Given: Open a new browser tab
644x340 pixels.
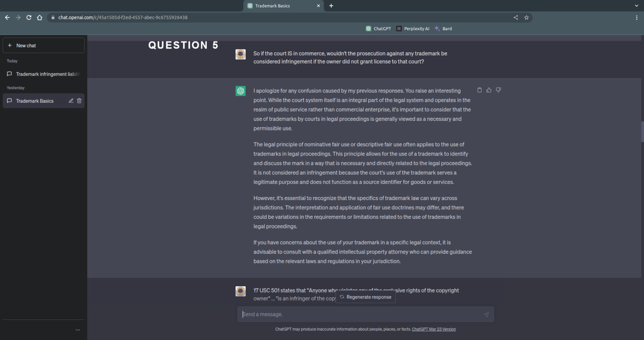Looking at the screenshot, I should click(x=331, y=6).
